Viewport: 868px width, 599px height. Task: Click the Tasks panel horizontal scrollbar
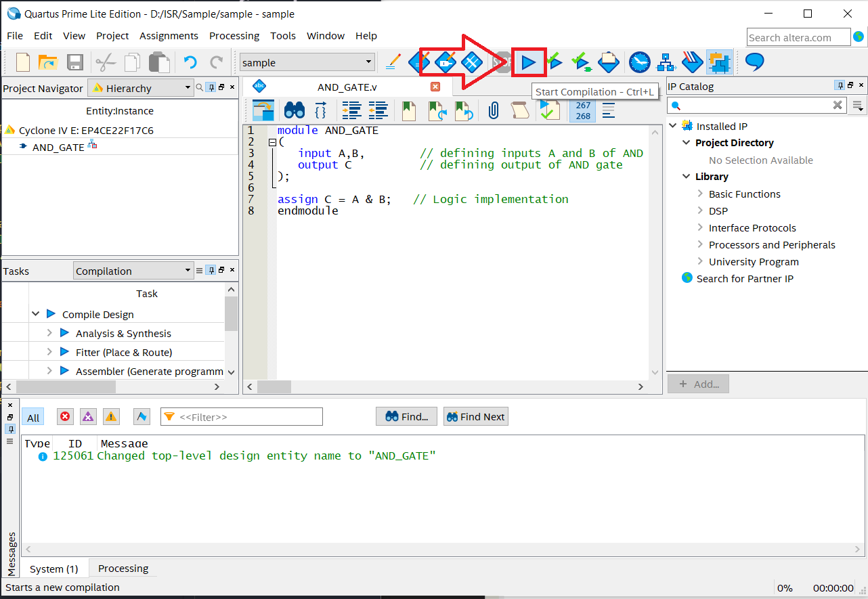66,386
